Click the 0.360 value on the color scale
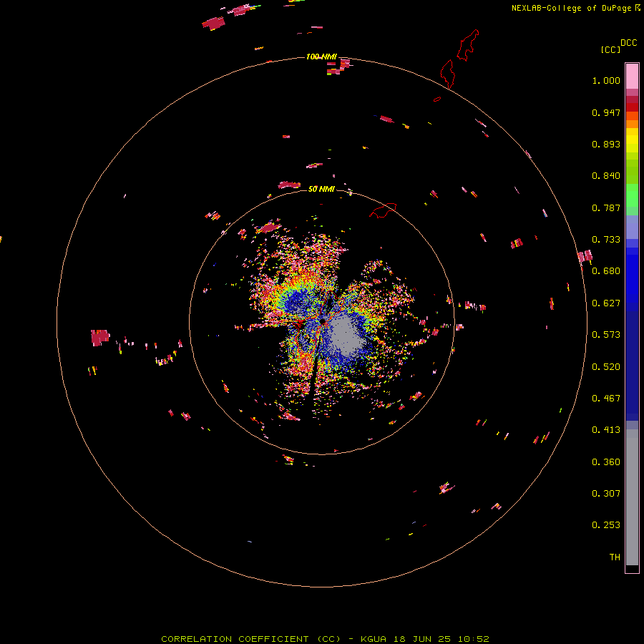Screen dimensions: 644x644 click(x=606, y=462)
